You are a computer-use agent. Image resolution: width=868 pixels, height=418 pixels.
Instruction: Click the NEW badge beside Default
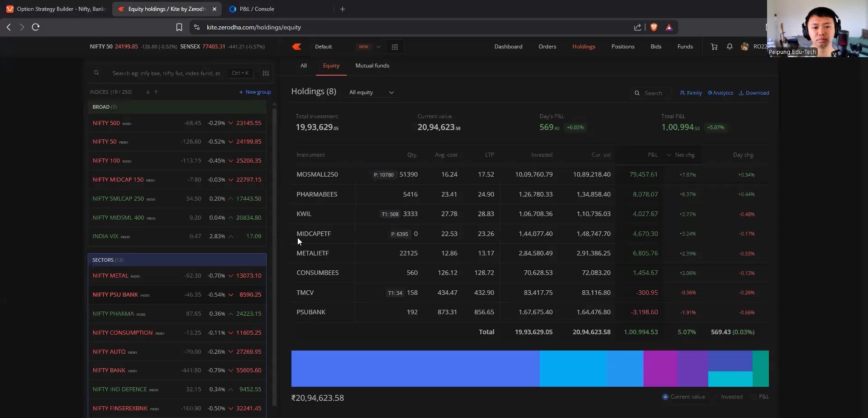pyautogui.click(x=363, y=47)
